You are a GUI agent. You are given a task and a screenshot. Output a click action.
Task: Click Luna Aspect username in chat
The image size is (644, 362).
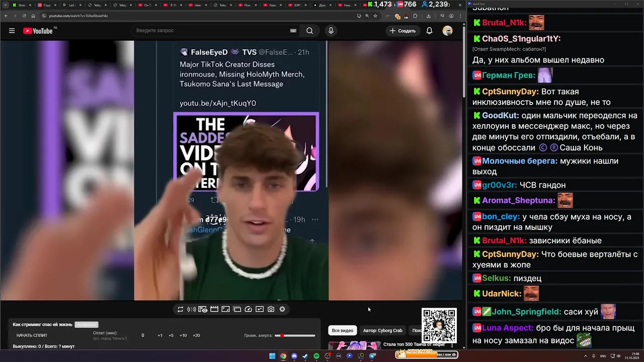[x=508, y=328]
